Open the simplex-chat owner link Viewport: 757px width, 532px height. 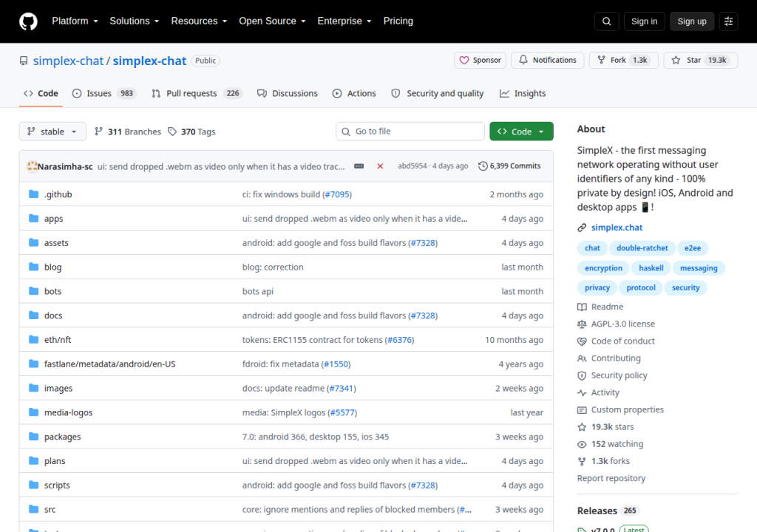point(68,61)
